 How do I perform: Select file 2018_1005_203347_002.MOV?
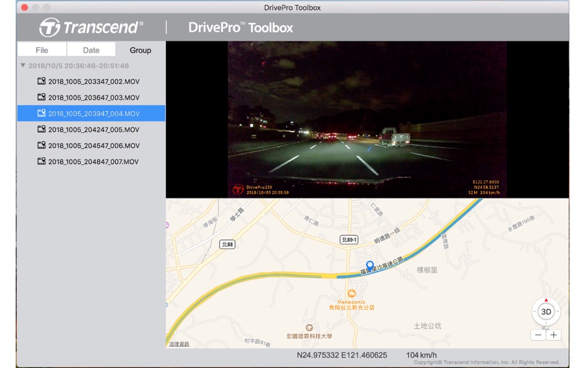(91, 82)
